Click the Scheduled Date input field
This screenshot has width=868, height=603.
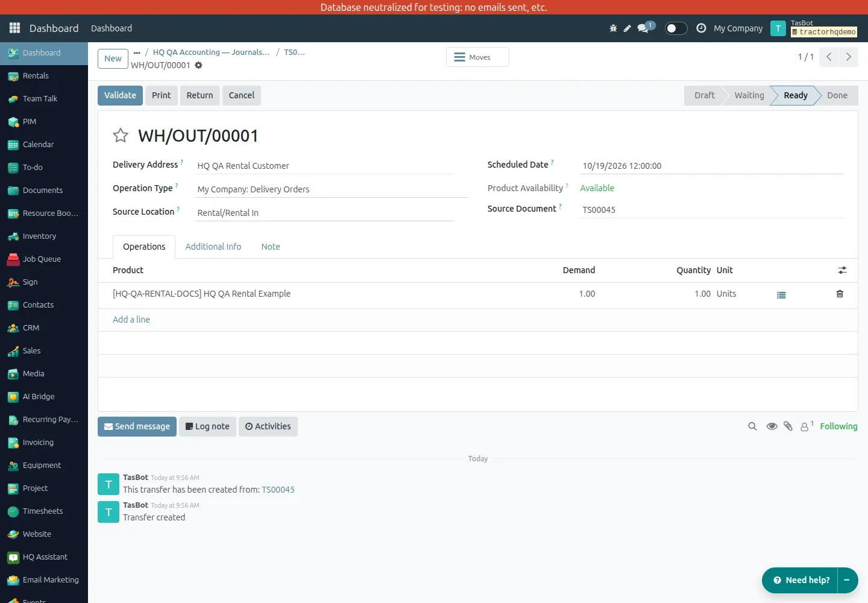[x=711, y=166]
